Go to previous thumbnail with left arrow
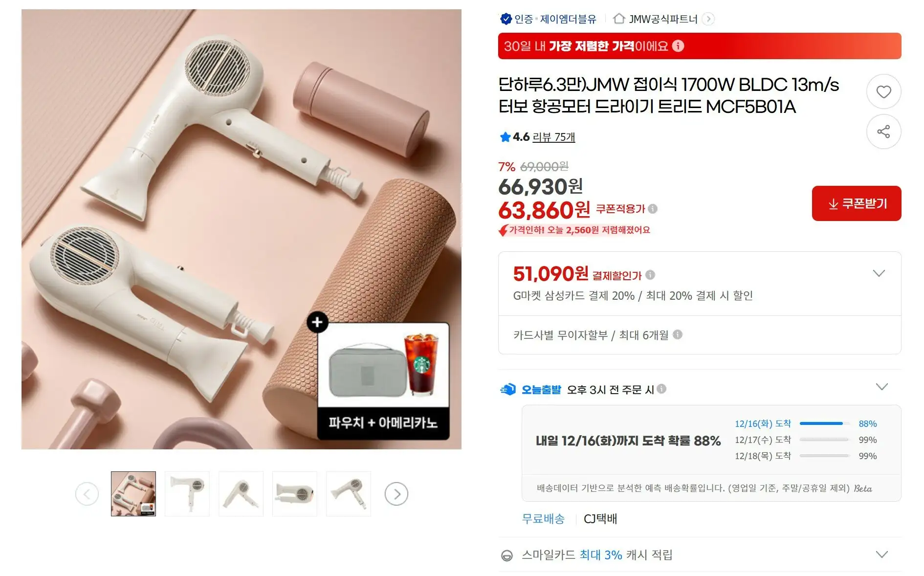Viewport: 924px width, 576px height. coord(87,494)
